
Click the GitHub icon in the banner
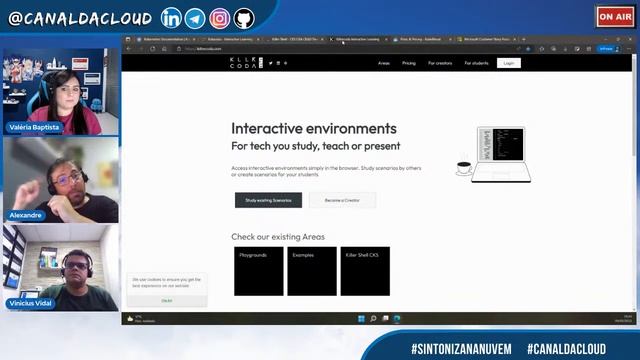tap(244, 18)
